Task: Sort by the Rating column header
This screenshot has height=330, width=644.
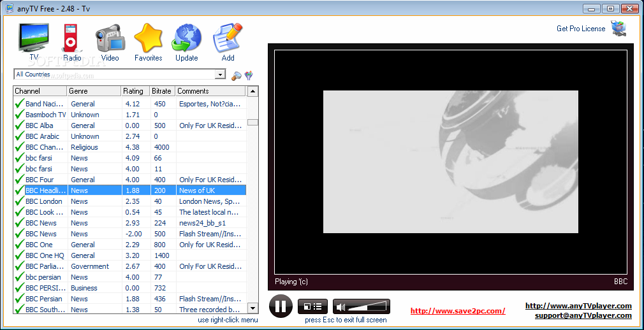Action: [136, 91]
